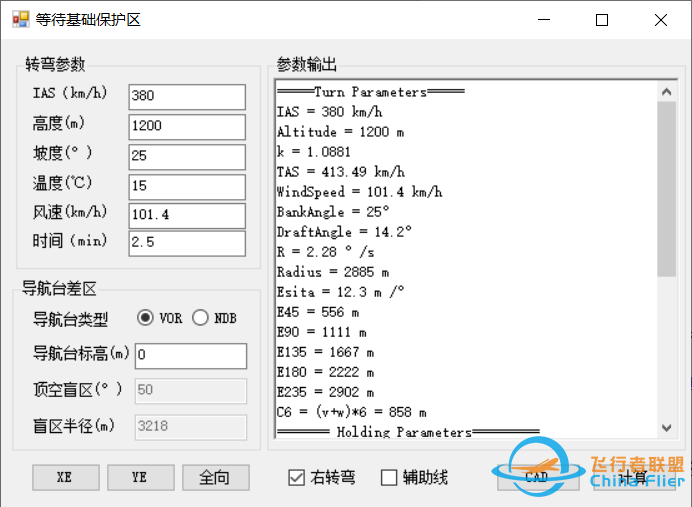Click the IAS (km/h) input field

click(x=187, y=97)
